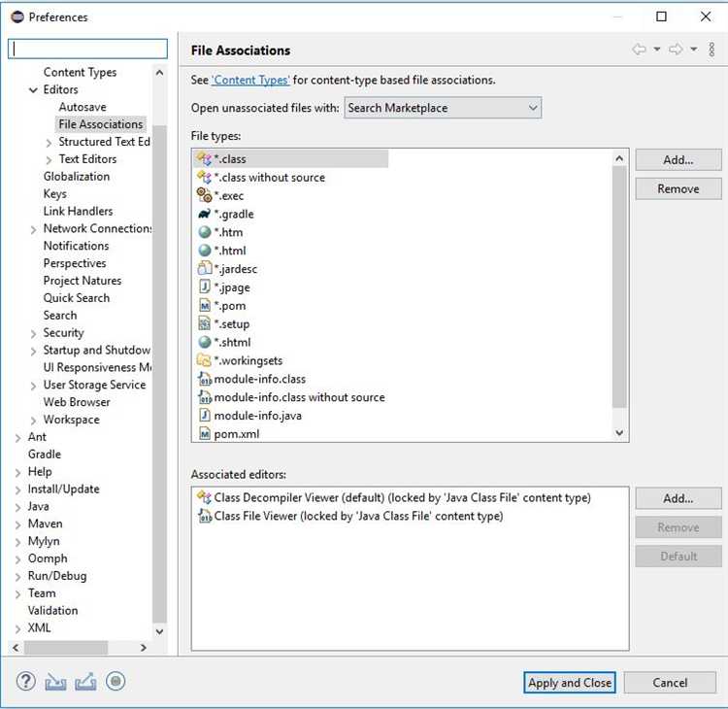This screenshot has width=728, height=709.
Task: Go back with the back arrow icon
Action: (640, 50)
